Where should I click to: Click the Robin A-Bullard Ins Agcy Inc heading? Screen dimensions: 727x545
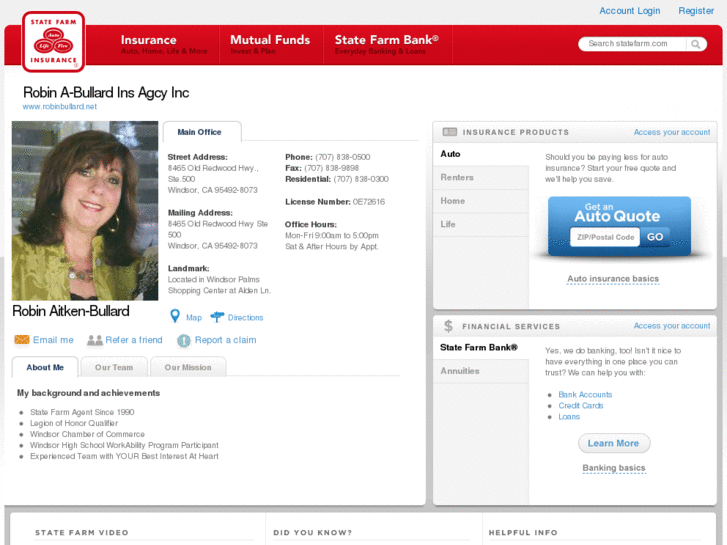point(106,93)
